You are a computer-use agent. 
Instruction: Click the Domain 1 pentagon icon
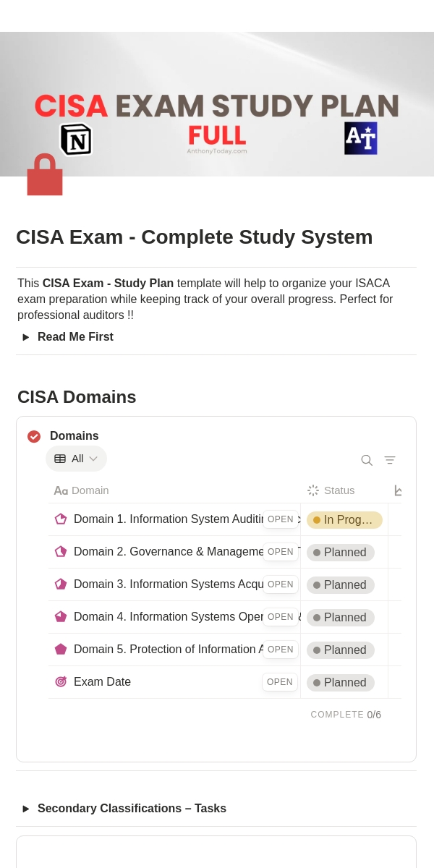pyautogui.click(x=61, y=519)
